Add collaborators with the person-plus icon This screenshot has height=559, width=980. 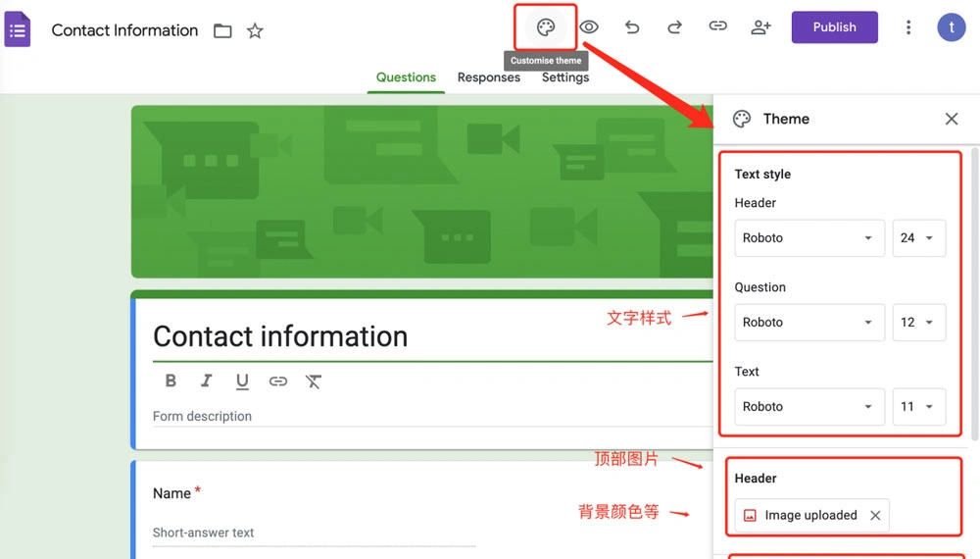761,27
